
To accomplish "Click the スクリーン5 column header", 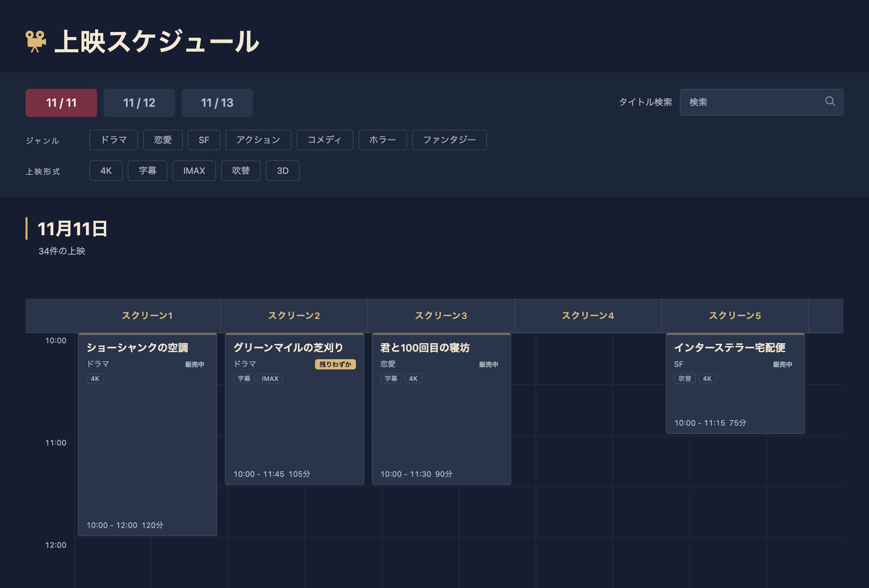I will coord(735,316).
